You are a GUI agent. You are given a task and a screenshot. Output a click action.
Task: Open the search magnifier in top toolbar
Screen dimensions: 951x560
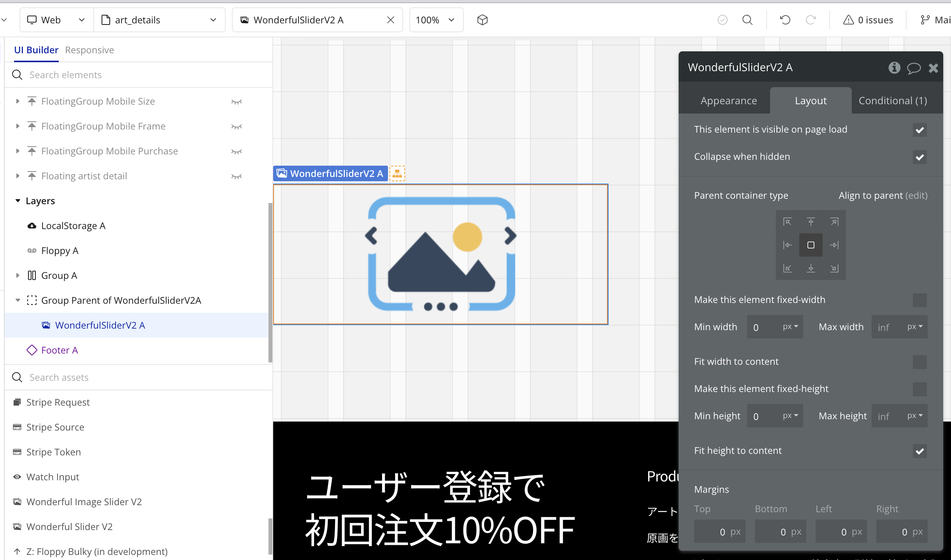point(747,20)
